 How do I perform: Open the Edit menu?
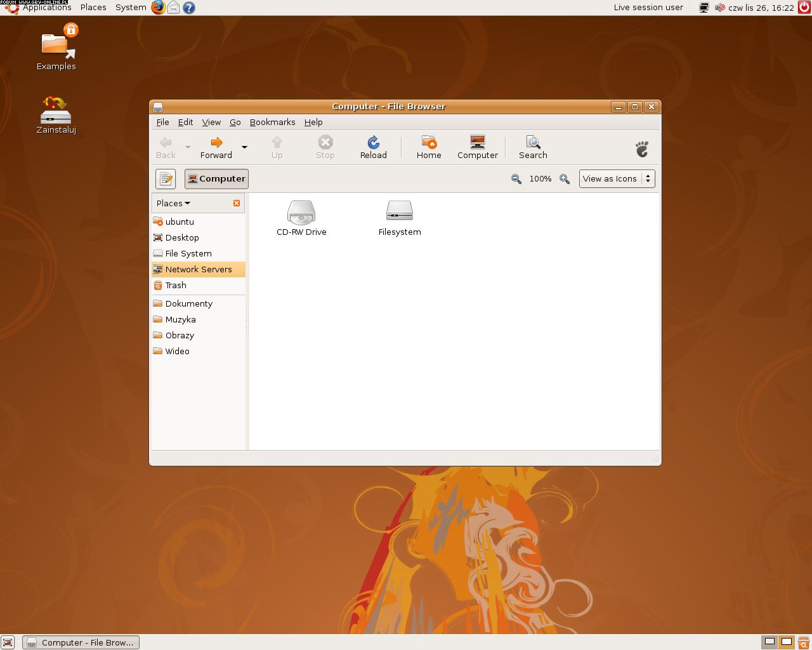[x=185, y=122]
